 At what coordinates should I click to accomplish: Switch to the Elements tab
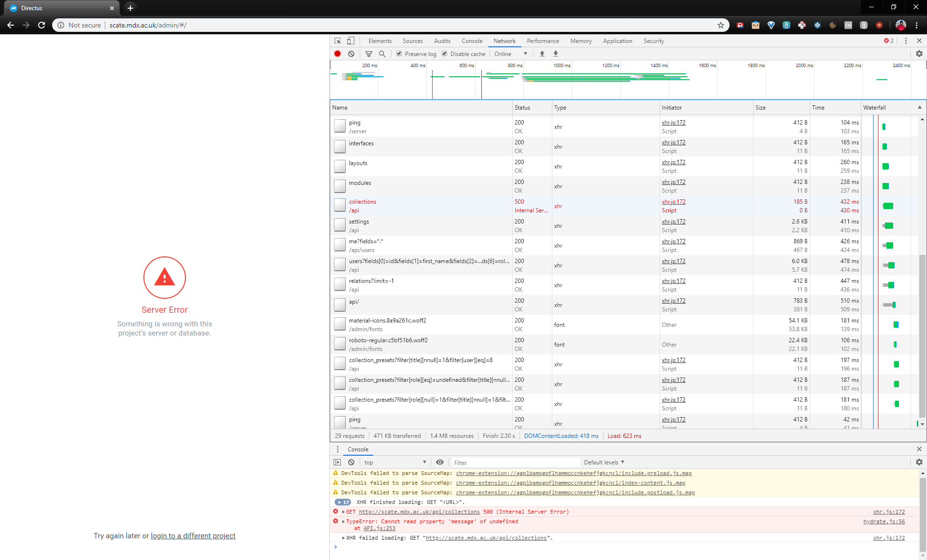(x=380, y=41)
